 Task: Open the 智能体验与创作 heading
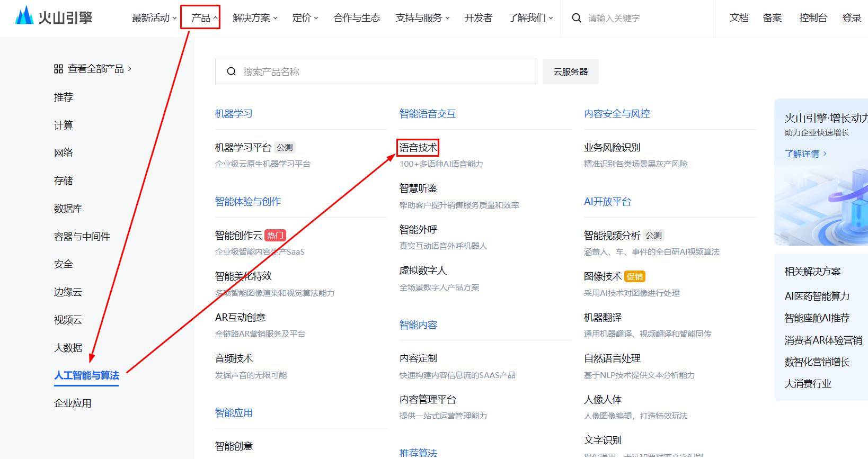click(248, 201)
